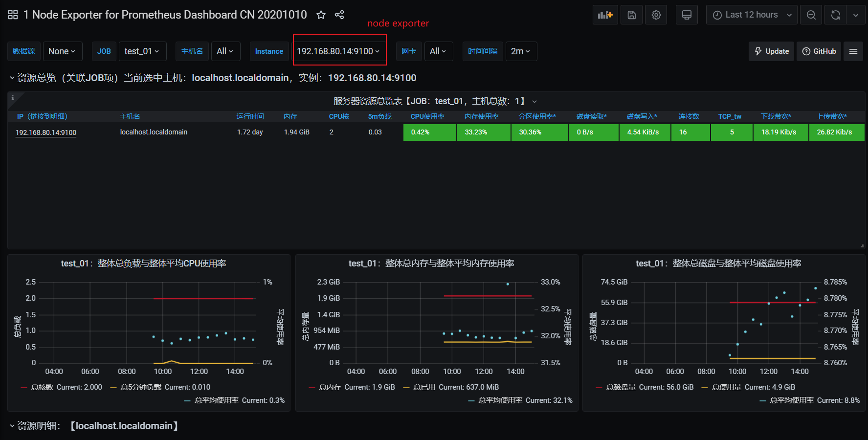Star this dashboard as favorite
The height and width of the screenshot is (440, 868).
point(321,15)
